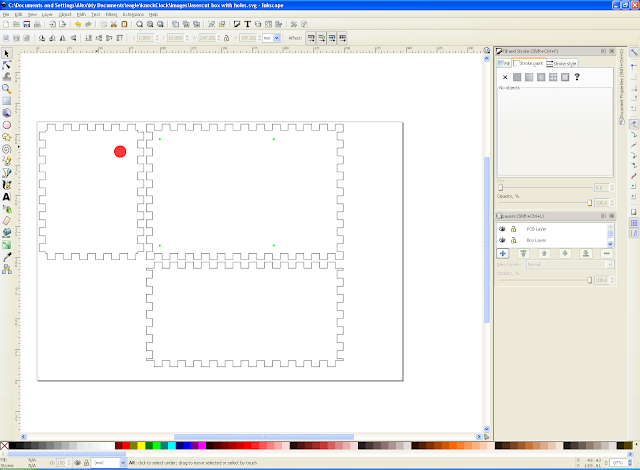Select the Bezier pen tool
This screenshot has height=470, width=640.
point(7,173)
